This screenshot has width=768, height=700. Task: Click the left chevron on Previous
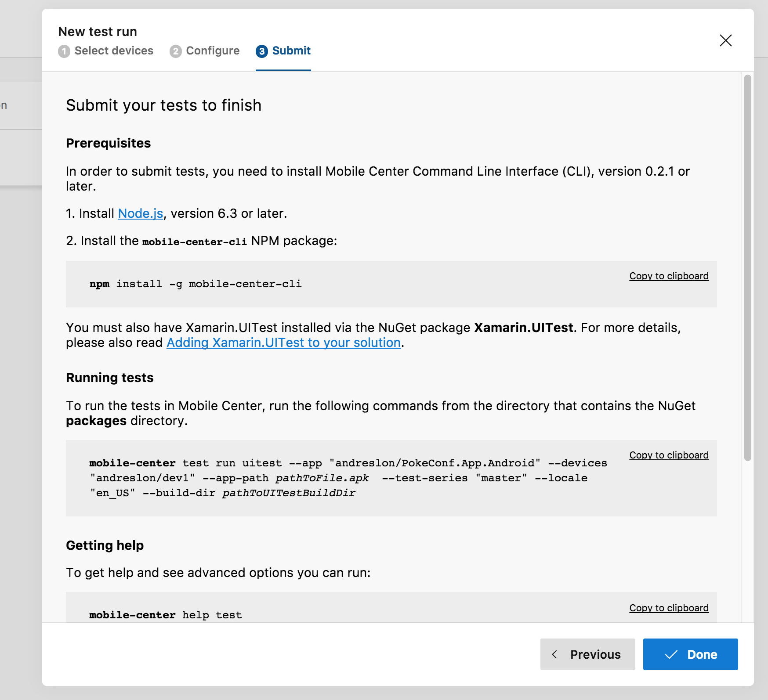point(554,654)
